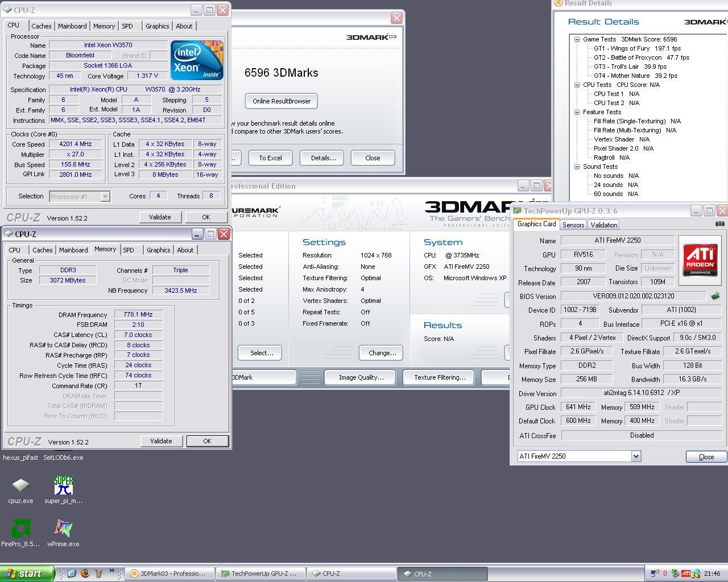Open the Processor #1 selection dropdown
The height and width of the screenshot is (582, 728).
click(x=105, y=197)
